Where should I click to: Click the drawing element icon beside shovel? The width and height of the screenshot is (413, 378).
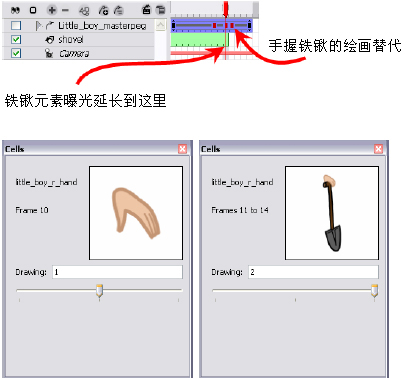[x=50, y=40]
